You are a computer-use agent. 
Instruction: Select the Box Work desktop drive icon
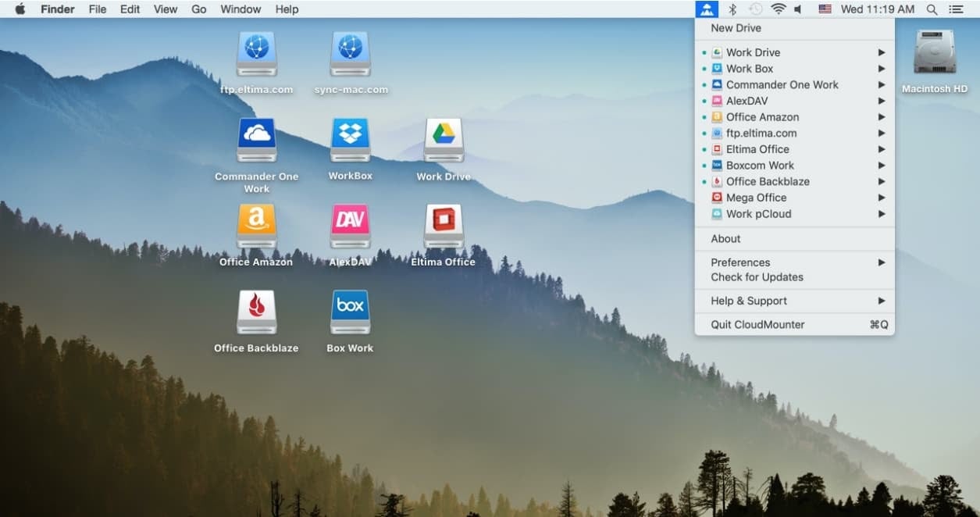pos(351,312)
